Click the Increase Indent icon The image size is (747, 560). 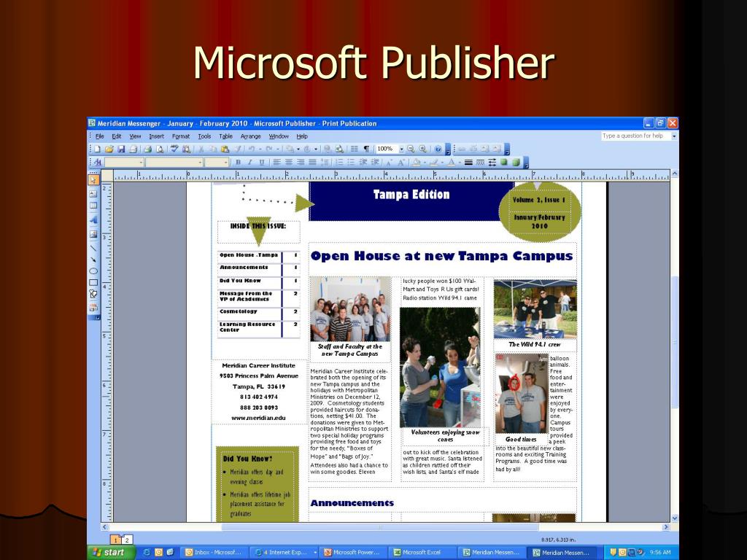click(375, 163)
